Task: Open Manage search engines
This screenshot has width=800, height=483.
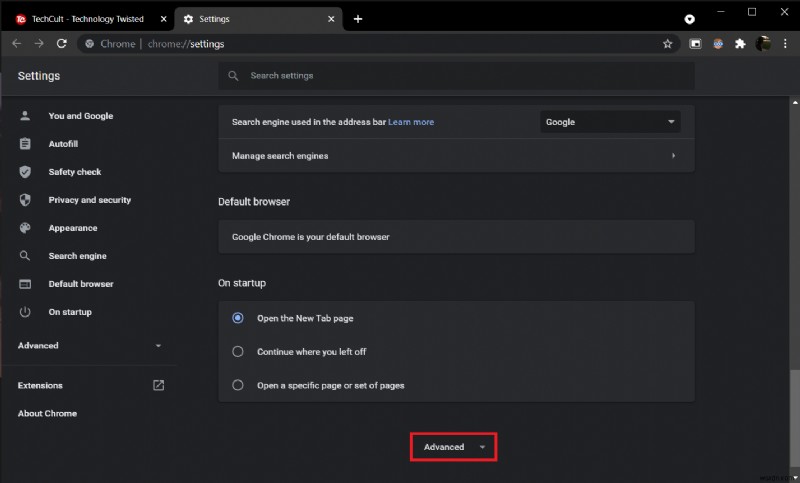Action: point(455,156)
